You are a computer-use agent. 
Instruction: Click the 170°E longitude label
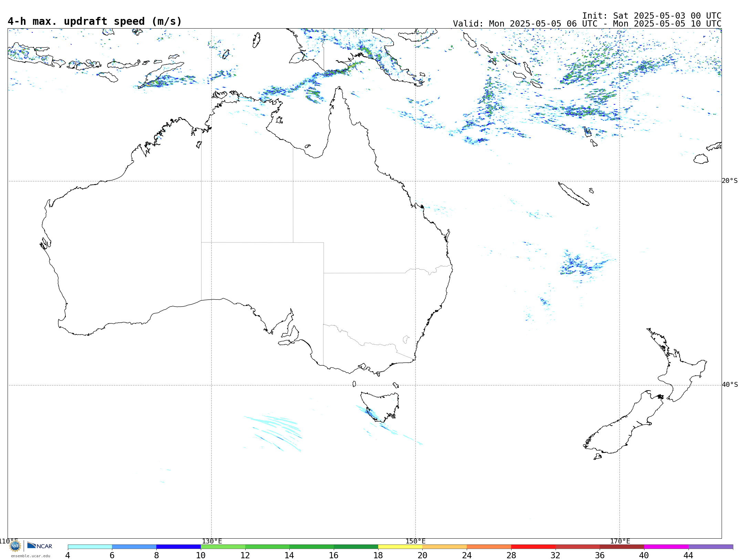[x=620, y=541]
